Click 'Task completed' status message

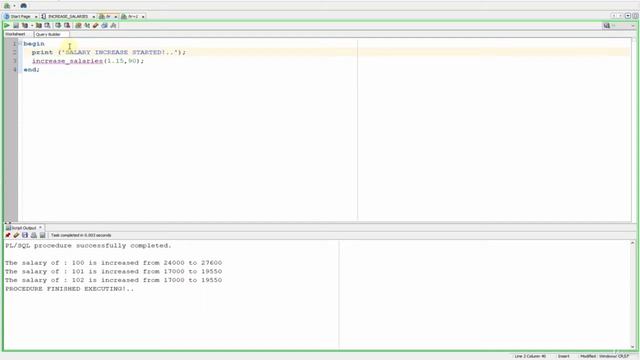(81, 236)
